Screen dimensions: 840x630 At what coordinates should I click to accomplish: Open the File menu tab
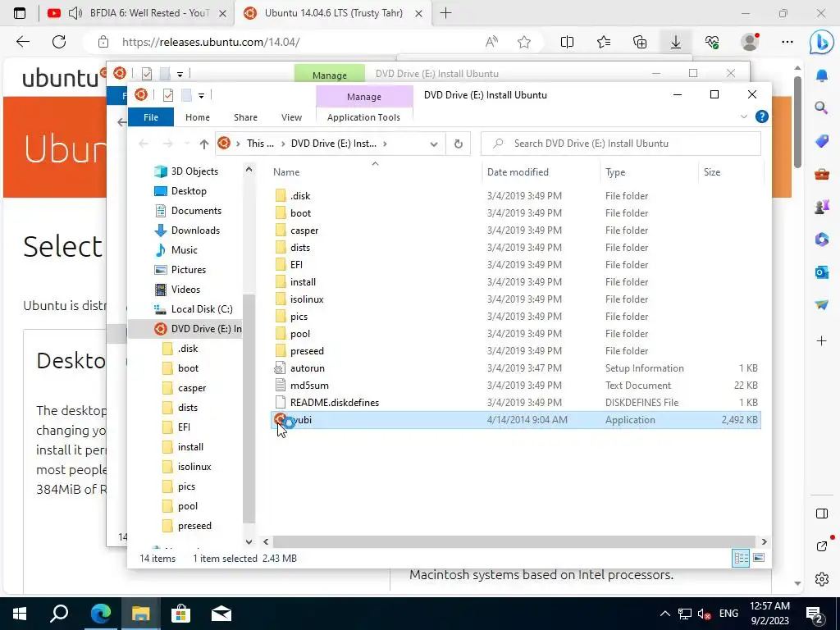[151, 117]
